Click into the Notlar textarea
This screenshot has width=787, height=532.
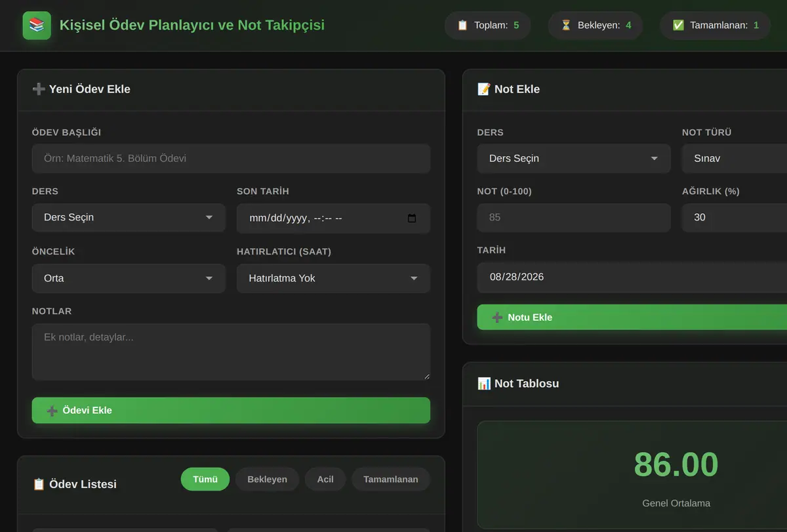[231, 352]
